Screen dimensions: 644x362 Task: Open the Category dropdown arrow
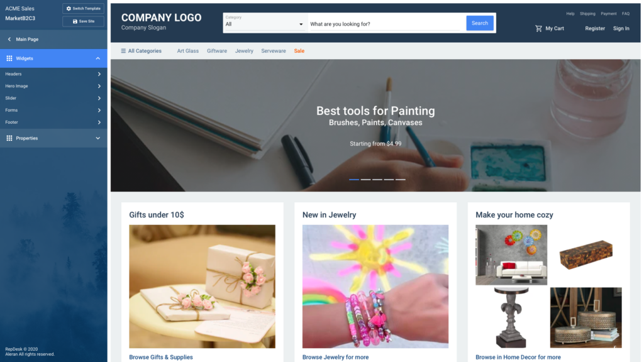pyautogui.click(x=301, y=25)
